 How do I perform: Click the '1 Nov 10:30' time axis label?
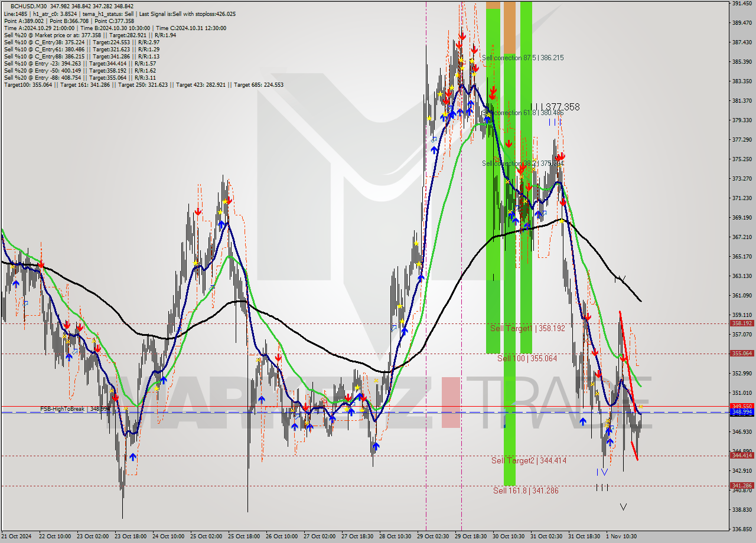coord(621,537)
